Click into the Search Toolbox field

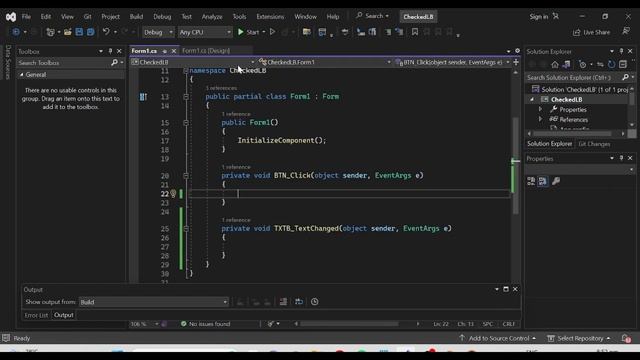tap(63, 62)
